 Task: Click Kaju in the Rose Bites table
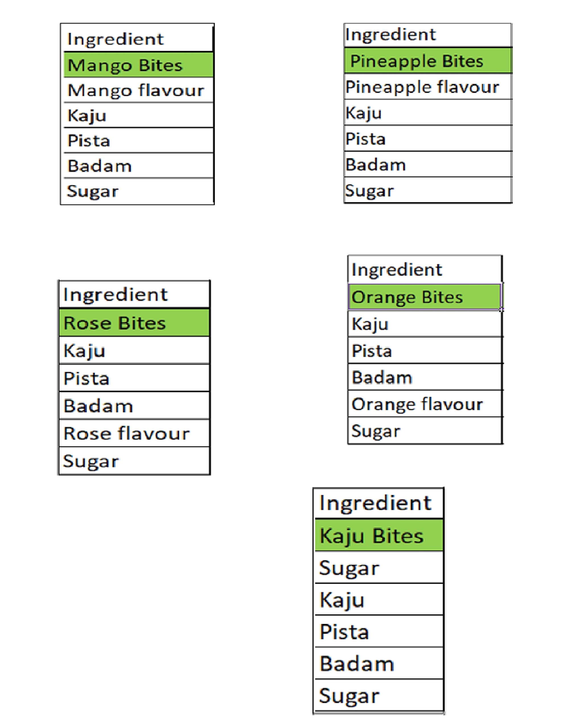click(134, 350)
